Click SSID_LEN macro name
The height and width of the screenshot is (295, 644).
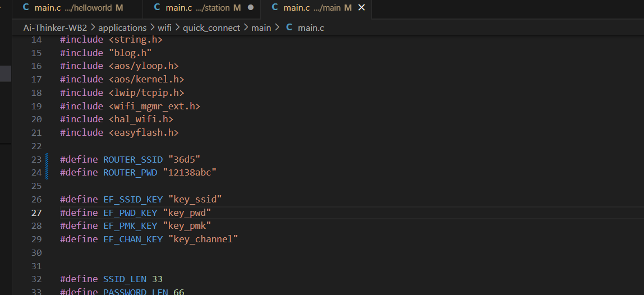tap(125, 279)
